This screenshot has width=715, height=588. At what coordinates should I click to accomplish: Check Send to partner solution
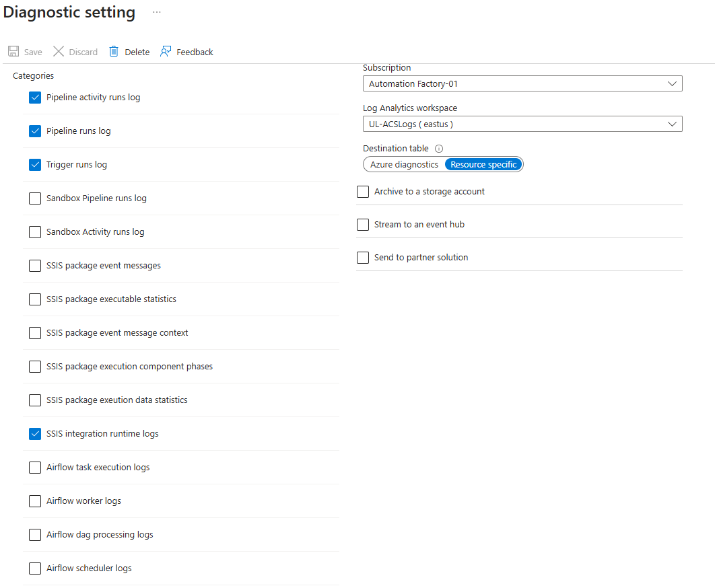tap(363, 258)
